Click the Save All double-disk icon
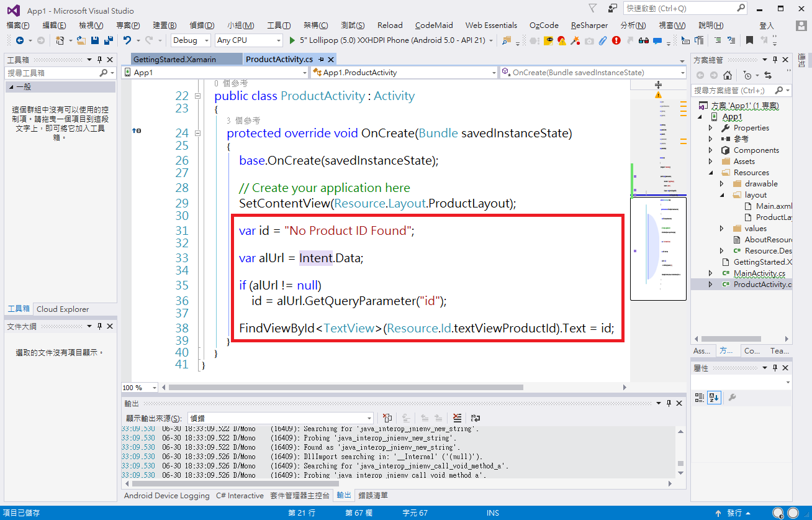The image size is (812, 520). tap(109, 40)
